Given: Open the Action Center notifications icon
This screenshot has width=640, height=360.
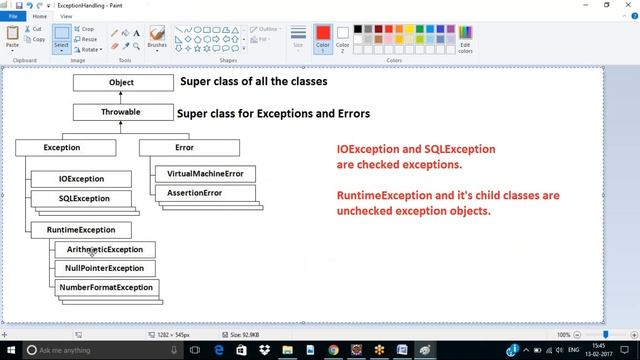Looking at the screenshot, I should point(624,350).
